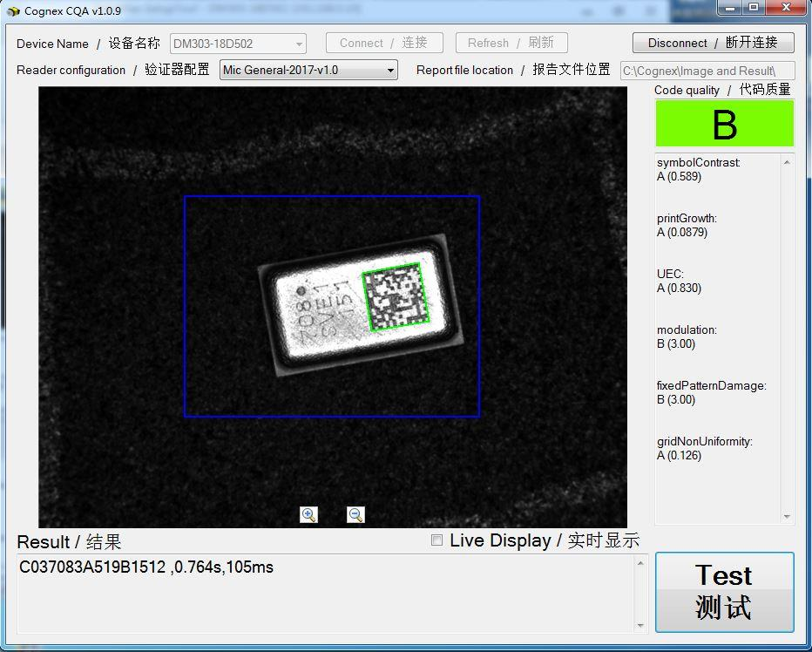Click the result text C037083A519B1512
This screenshot has height=652, width=812.
point(92,567)
